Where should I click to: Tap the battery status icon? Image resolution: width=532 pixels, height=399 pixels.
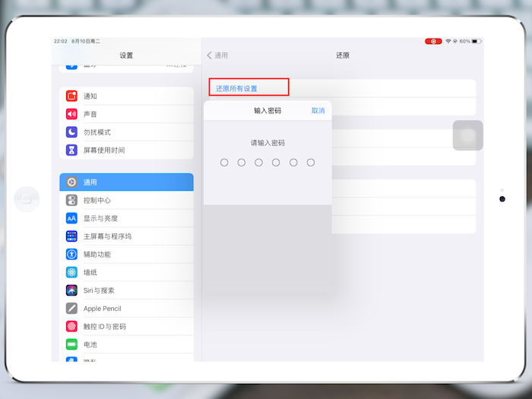[x=477, y=41]
